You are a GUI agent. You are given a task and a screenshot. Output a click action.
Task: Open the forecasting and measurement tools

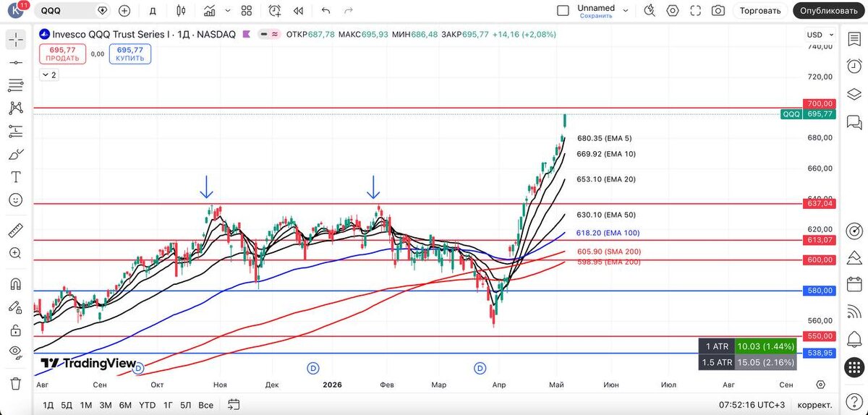click(x=16, y=131)
